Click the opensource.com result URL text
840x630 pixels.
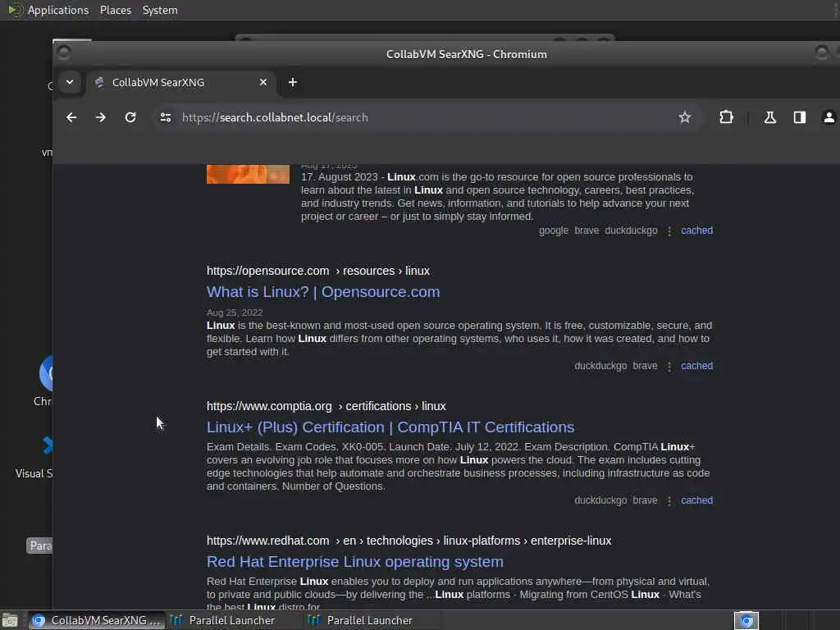tap(318, 271)
